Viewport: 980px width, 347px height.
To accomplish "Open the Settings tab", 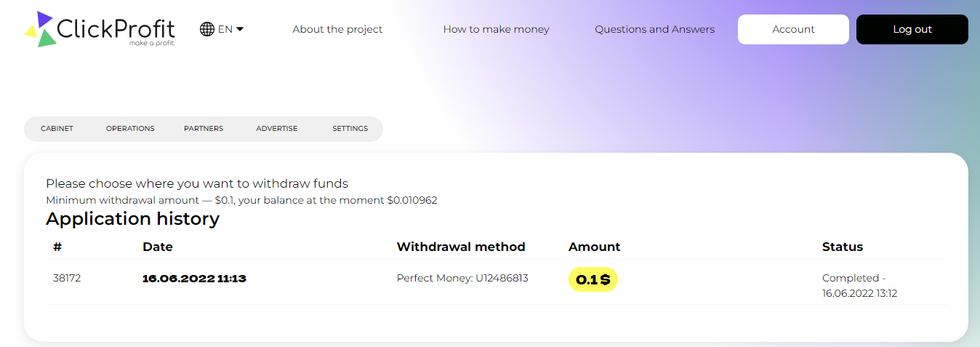I will tap(350, 129).
